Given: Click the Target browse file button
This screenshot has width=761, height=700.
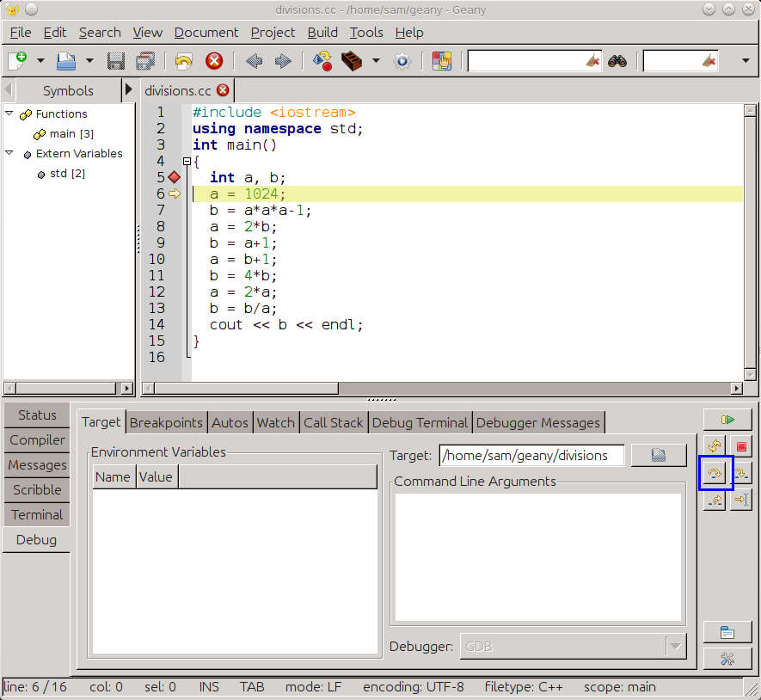Looking at the screenshot, I should point(659,455).
